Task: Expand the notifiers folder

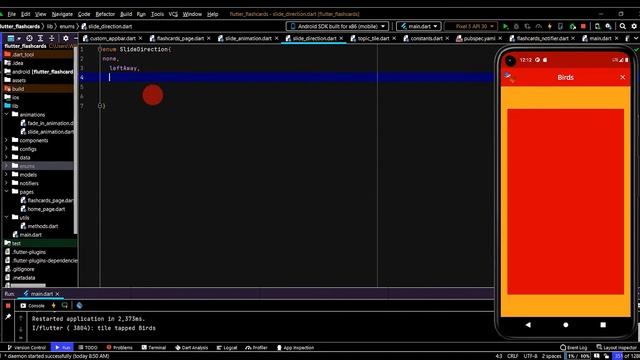Action: (x=7, y=183)
